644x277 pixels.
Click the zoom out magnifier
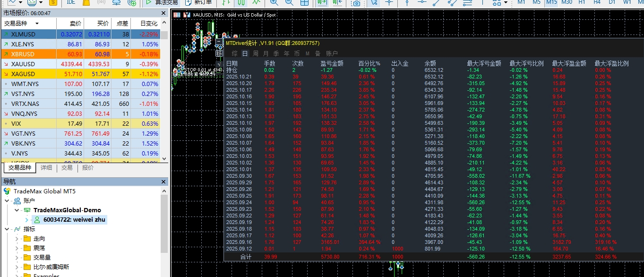click(x=289, y=3)
